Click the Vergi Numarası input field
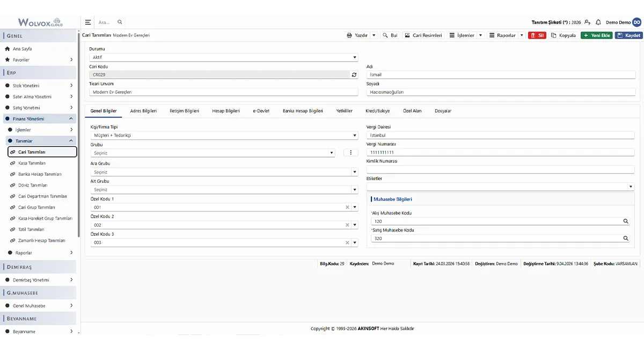 (500, 153)
